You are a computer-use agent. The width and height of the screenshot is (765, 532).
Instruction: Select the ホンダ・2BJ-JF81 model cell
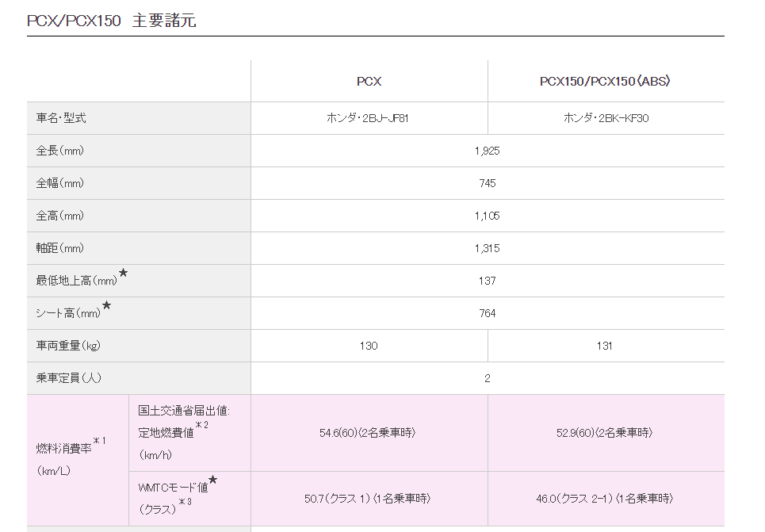368,117
